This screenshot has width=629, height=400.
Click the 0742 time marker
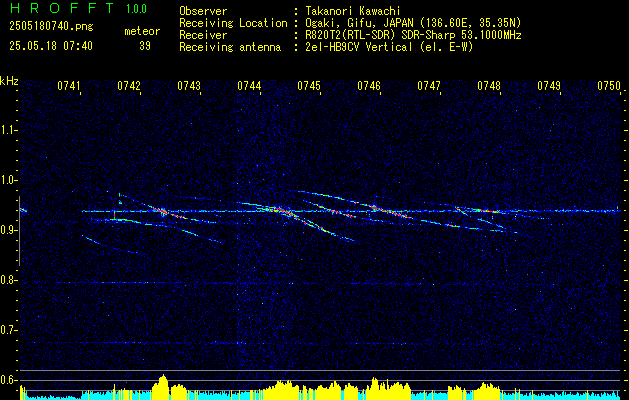pyautogui.click(x=129, y=86)
